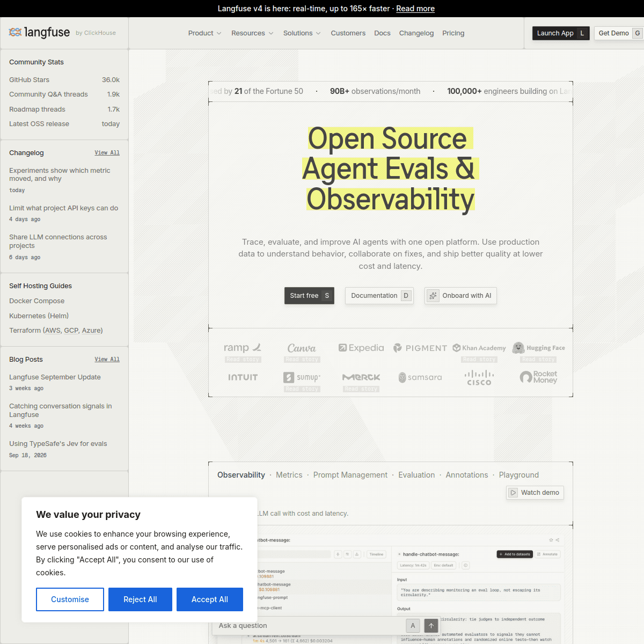This screenshot has height=644, width=644.
Task: Click the Launch App button
Action: coord(561,33)
